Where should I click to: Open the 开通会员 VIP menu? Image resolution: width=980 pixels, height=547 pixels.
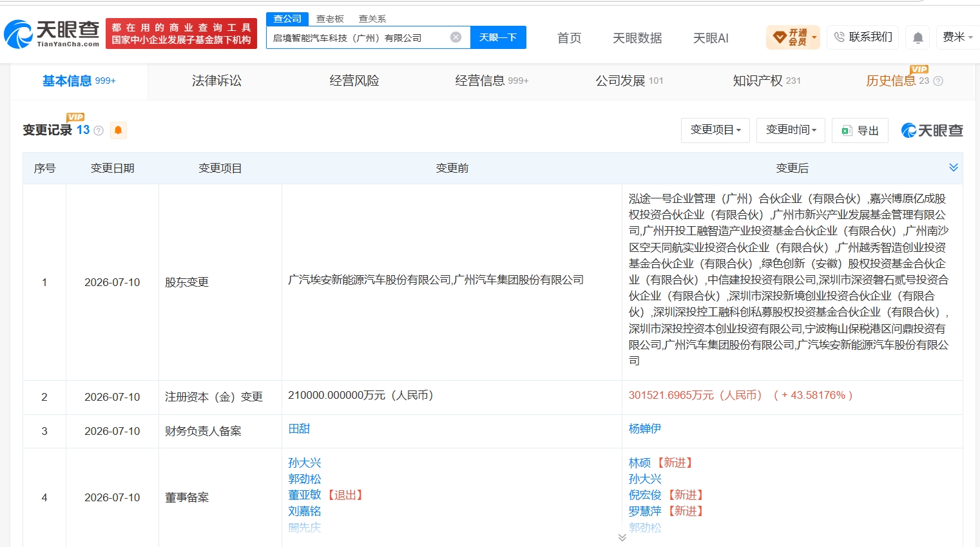(793, 37)
